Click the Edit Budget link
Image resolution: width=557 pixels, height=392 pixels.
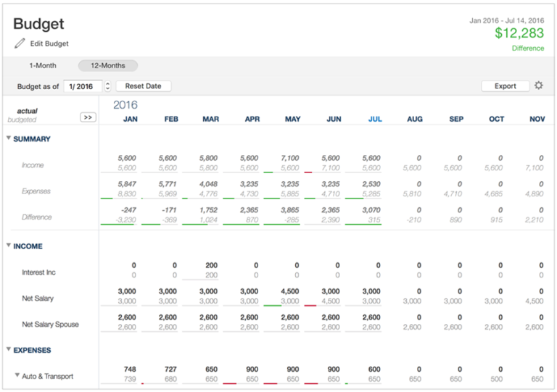[49, 43]
